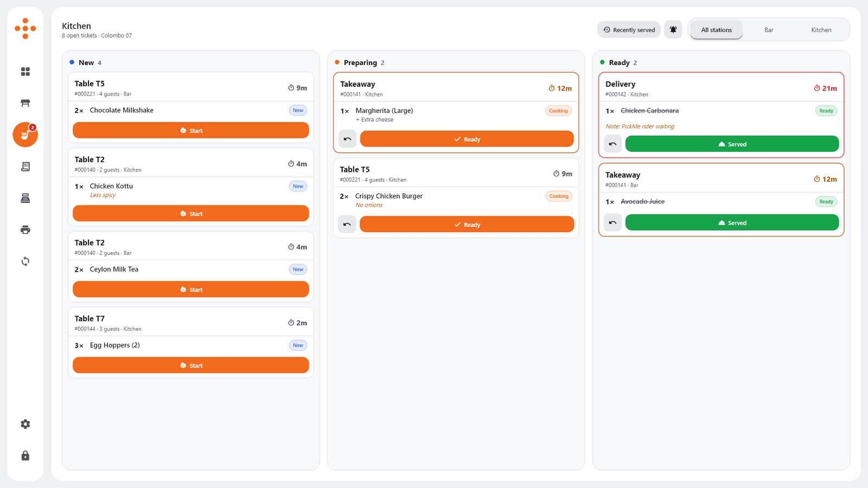Toggle the notification bell sound button
The height and width of the screenshot is (488, 868).
673,30
